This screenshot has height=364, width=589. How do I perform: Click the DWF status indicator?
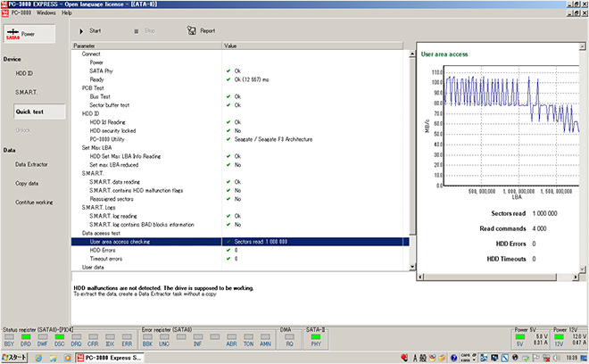click(43, 336)
